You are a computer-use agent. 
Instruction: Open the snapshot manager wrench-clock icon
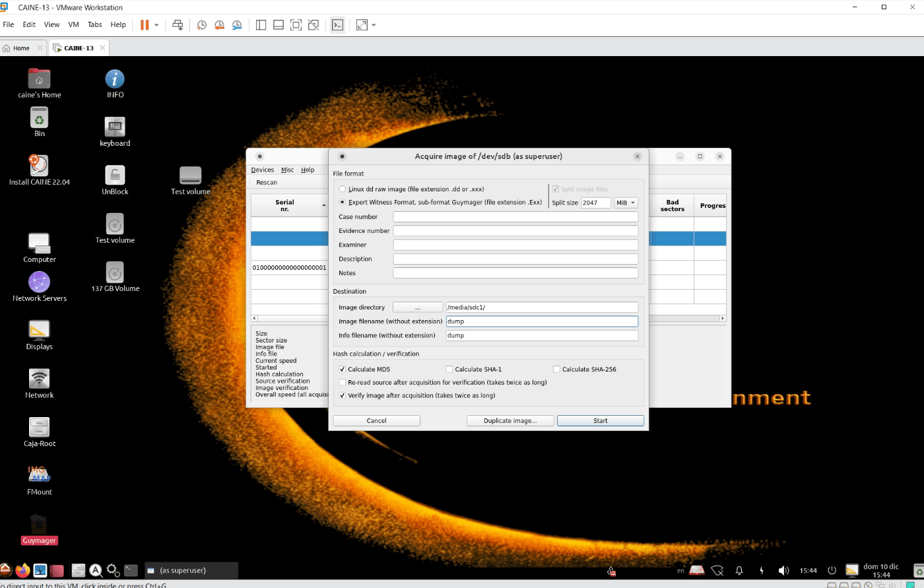point(237,25)
